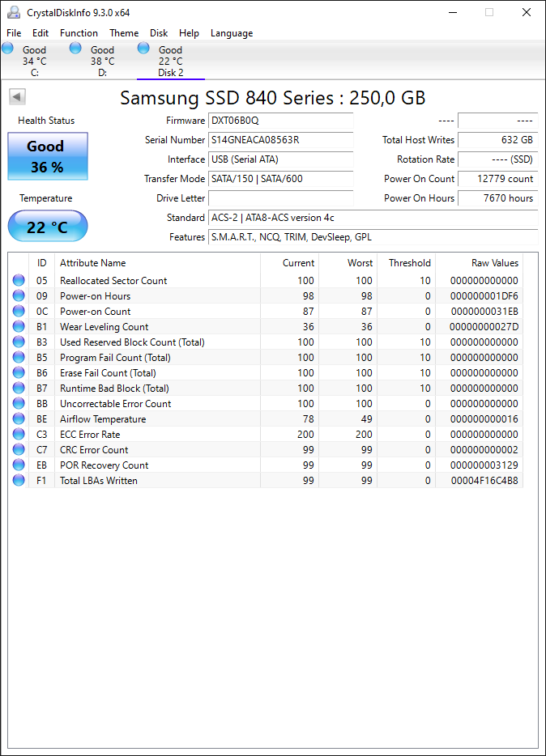Click the Disk 2 blue status orb
Image resolution: width=546 pixels, height=756 pixels.
coord(143,48)
